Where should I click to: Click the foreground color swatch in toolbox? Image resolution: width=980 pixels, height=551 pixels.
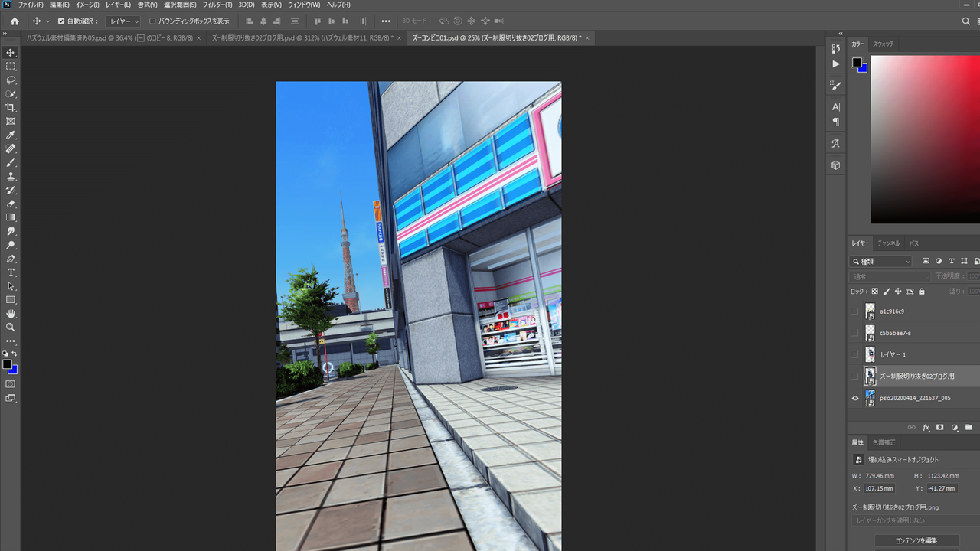point(7,365)
